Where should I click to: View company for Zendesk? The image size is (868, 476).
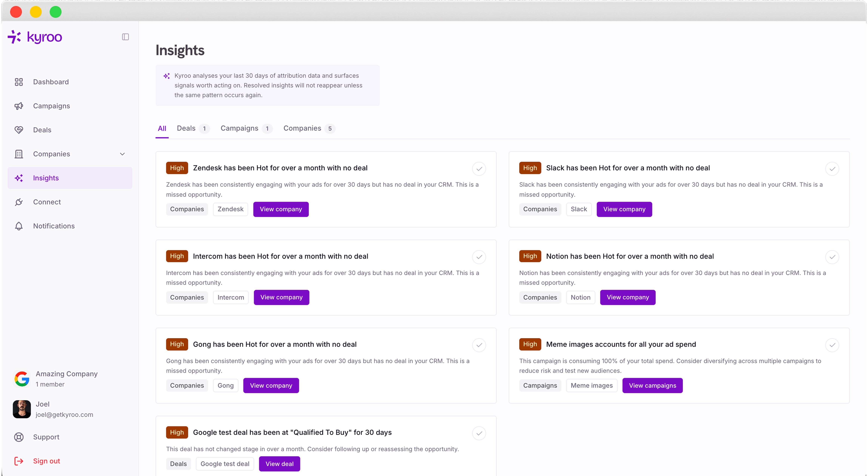click(x=281, y=209)
